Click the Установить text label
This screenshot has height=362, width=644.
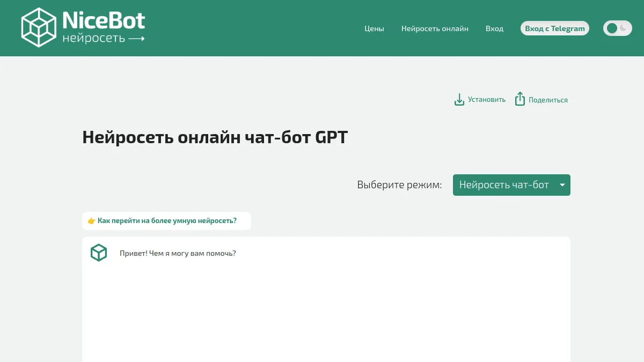(x=487, y=100)
